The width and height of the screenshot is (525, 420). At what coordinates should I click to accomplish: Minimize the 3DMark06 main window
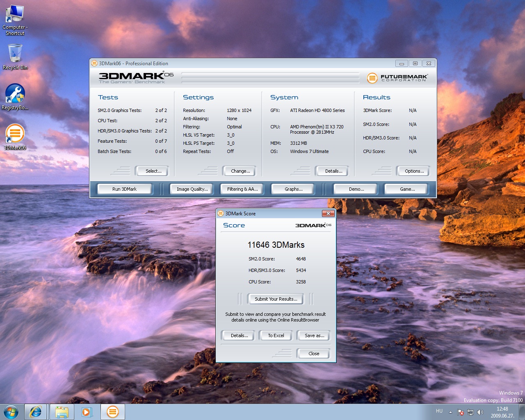pyautogui.click(x=402, y=64)
